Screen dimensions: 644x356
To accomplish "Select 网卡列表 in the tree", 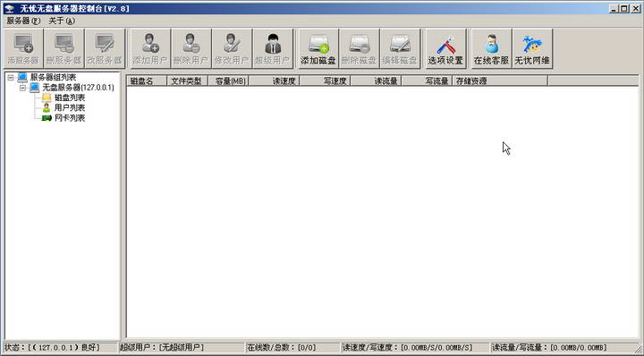I will pyautogui.click(x=70, y=118).
